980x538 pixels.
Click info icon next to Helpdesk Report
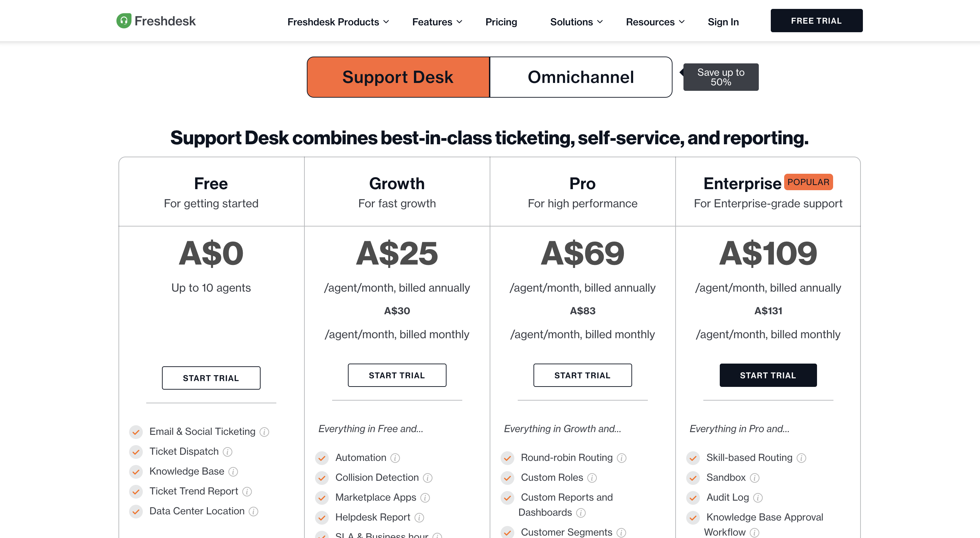(419, 517)
